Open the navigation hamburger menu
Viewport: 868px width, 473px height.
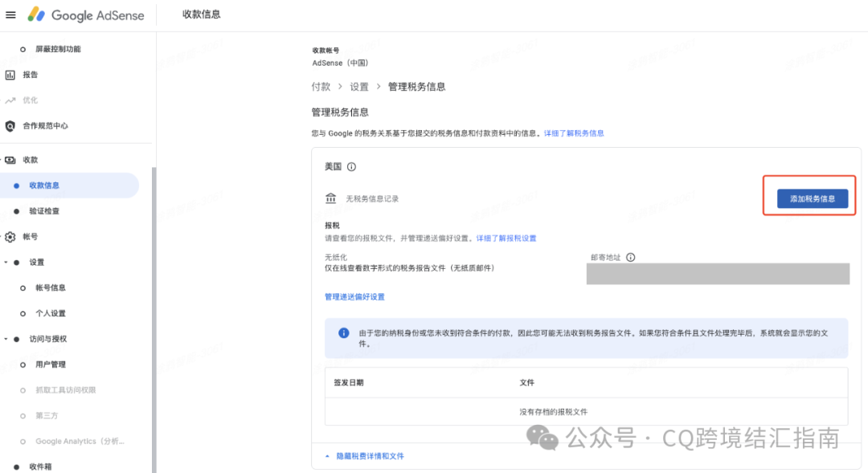pyautogui.click(x=10, y=14)
